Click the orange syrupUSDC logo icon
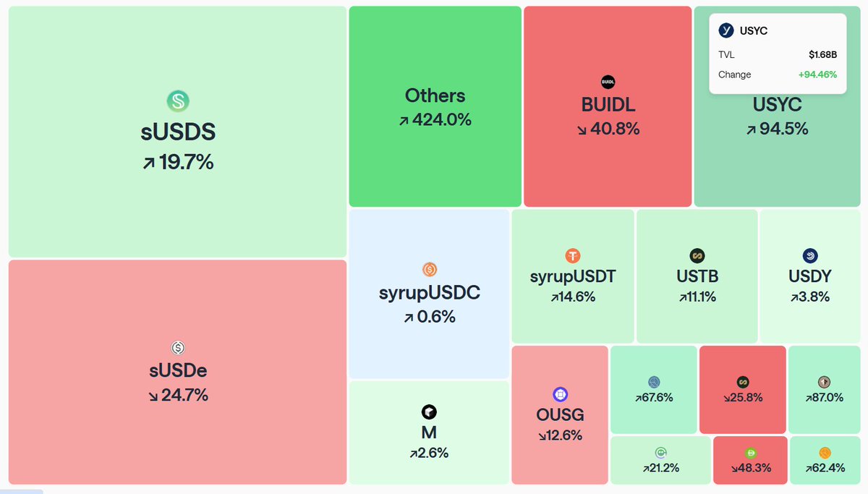This screenshot has height=494, width=868. (x=430, y=270)
